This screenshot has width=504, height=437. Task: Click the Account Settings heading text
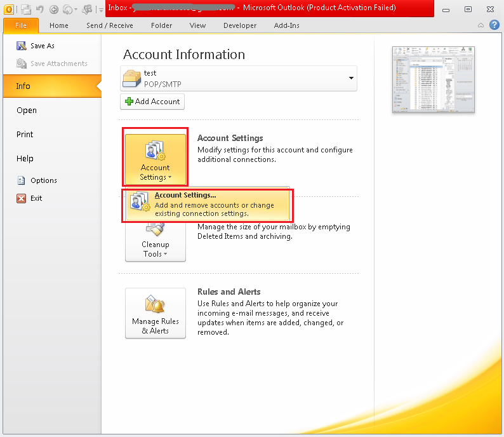click(230, 138)
